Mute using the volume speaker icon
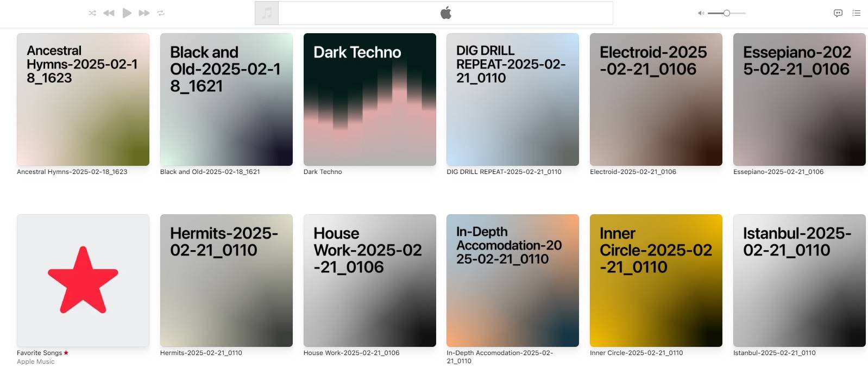Image resolution: width=868 pixels, height=379 pixels. tap(701, 13)
